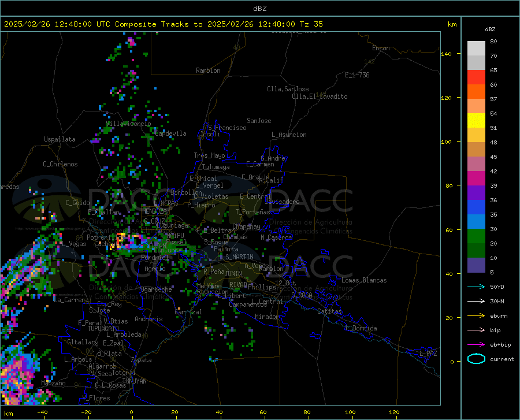This screenshot has width=520, height=420.
Task: Click the 'SanJose' map label
Action: (x=259, y=121)
